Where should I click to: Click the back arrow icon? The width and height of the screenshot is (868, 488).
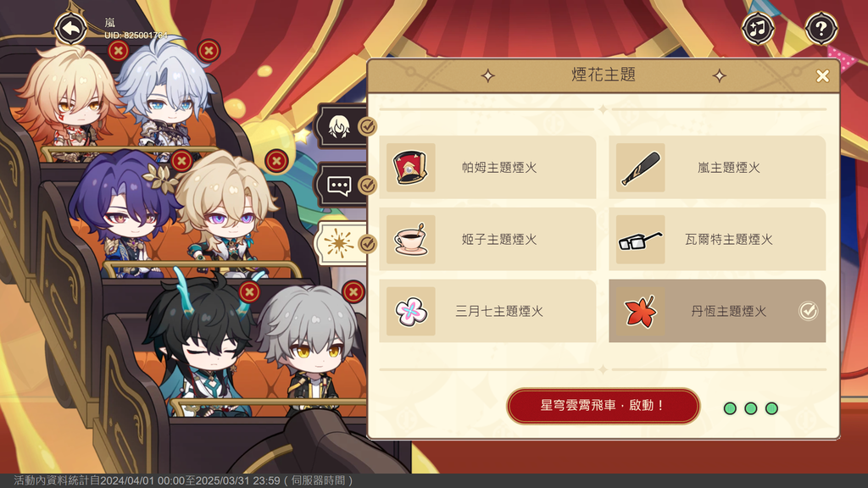71,28
